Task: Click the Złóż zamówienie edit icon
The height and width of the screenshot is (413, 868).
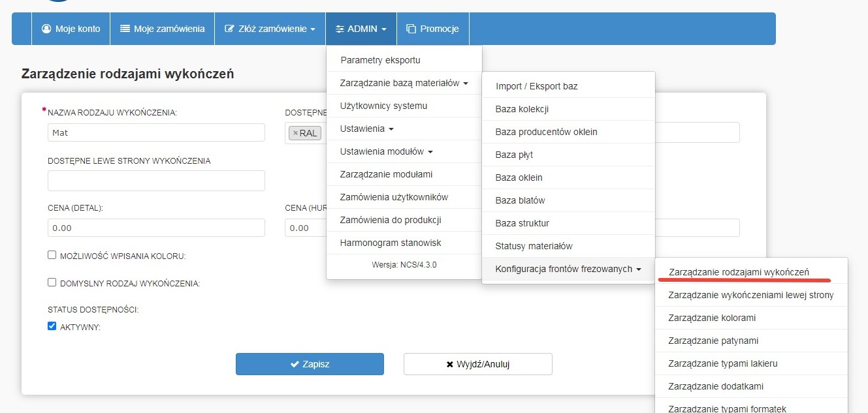Action: pos(229,29)
